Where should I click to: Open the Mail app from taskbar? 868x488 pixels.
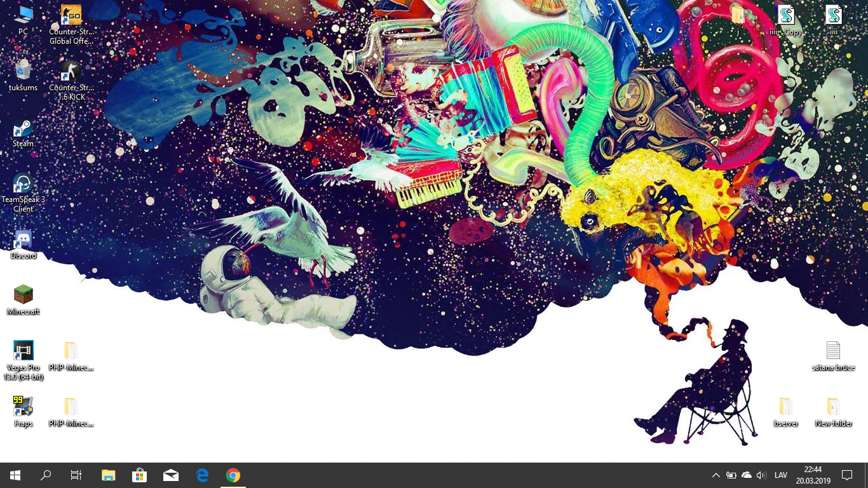point(171,475)
